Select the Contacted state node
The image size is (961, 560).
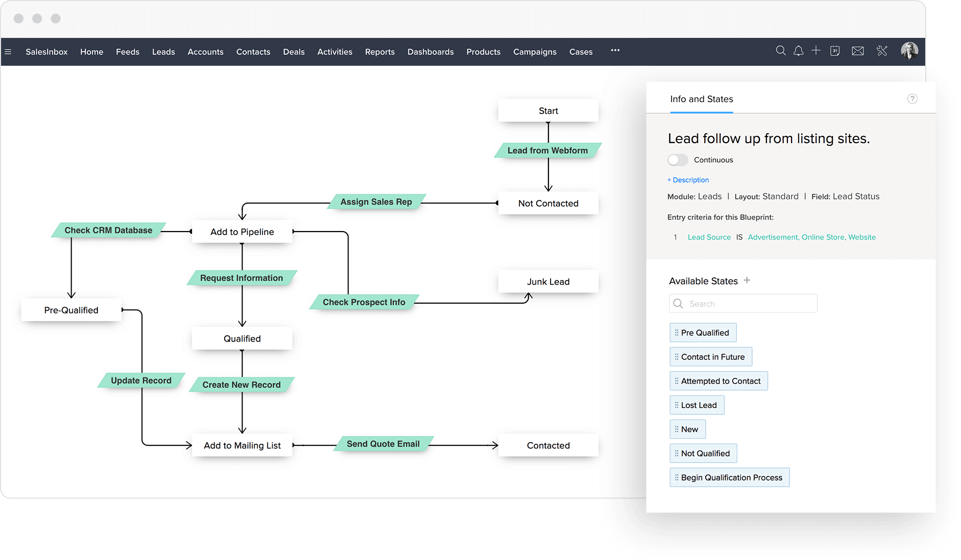[x=548, y=445]
